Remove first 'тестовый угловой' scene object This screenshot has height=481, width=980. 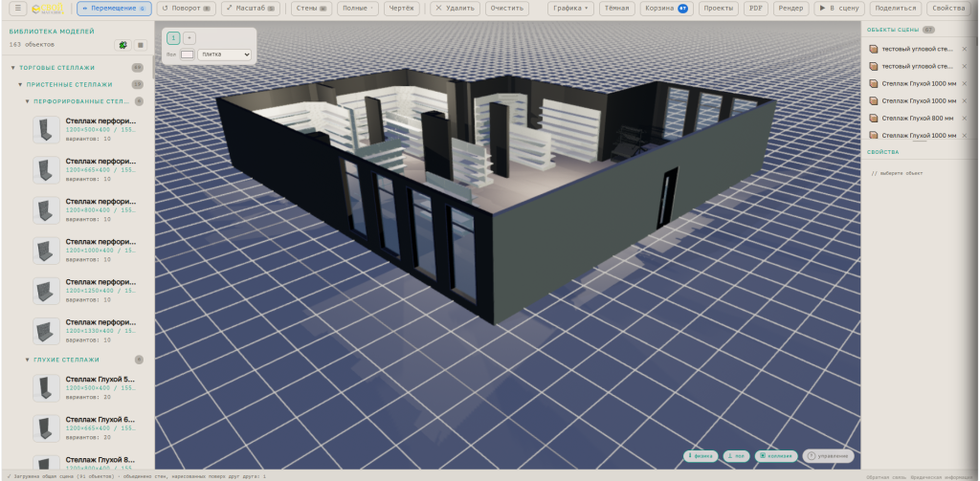coord(964,49)
